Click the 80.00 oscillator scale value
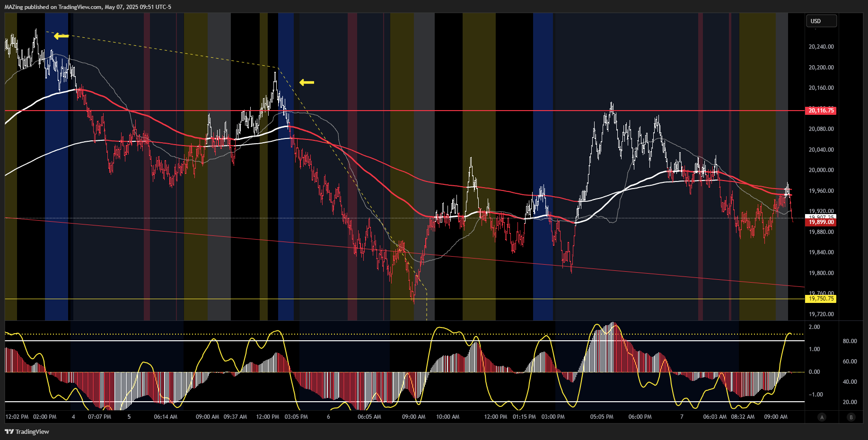The image size is (868, 440). (x=850, y=341)
